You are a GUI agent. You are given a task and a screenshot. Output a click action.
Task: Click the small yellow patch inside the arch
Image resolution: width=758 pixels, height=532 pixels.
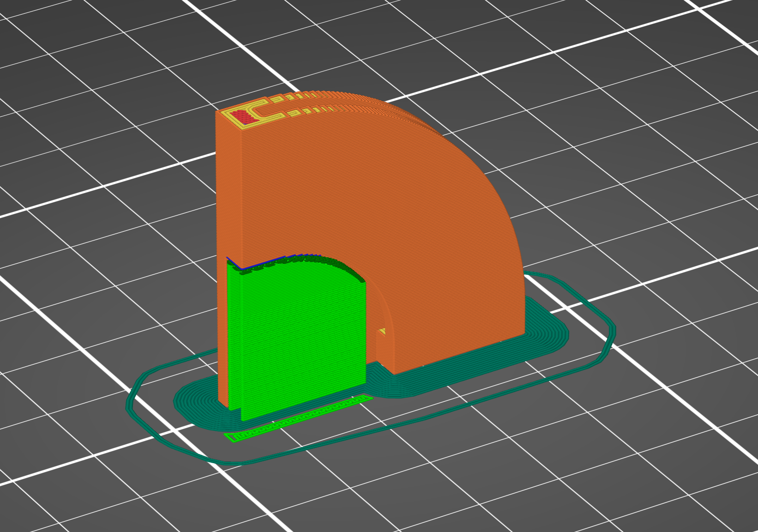click(x=382, y=332)
